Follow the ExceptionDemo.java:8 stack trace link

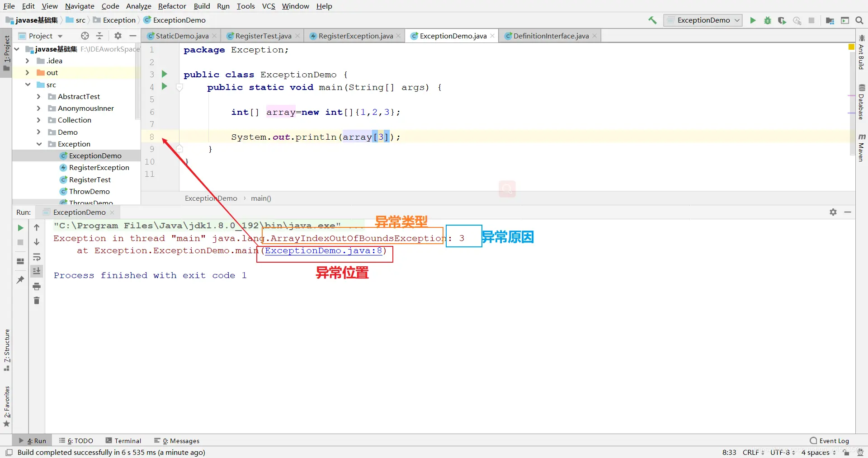(324, 250)
